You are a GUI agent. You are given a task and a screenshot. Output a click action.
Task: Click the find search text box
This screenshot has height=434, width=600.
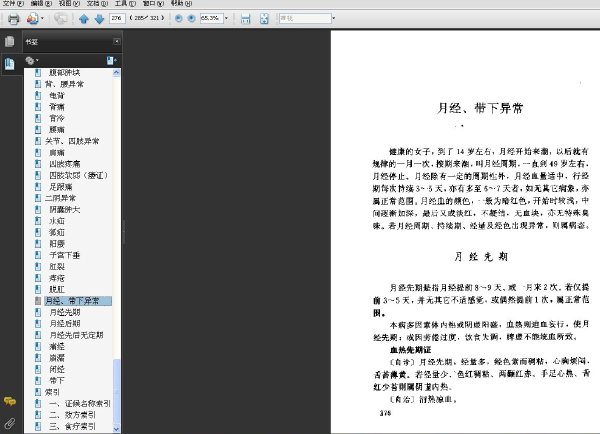(x=305, y=18)
